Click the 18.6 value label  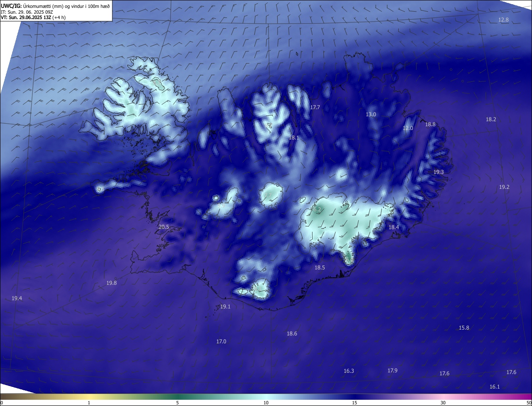(292, 334)
